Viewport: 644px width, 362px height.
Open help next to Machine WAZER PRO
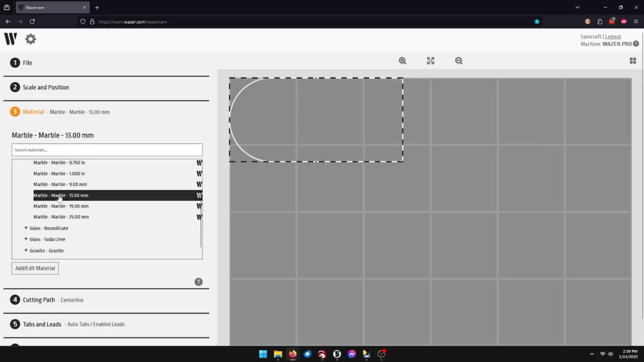[x=636, y=44]
